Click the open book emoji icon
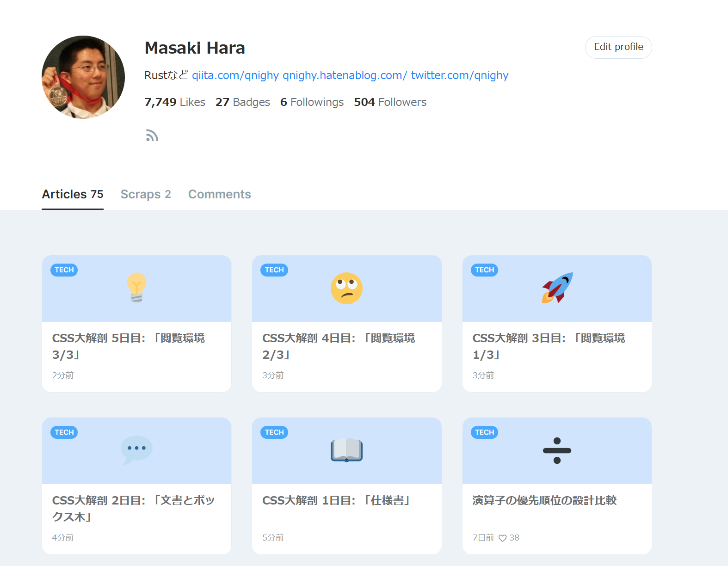The image size is (728, 566). point(346,450)
